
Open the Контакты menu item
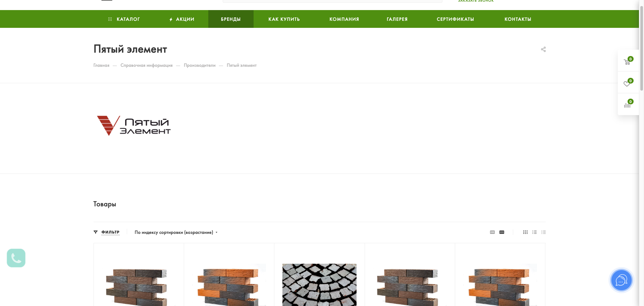518,19
